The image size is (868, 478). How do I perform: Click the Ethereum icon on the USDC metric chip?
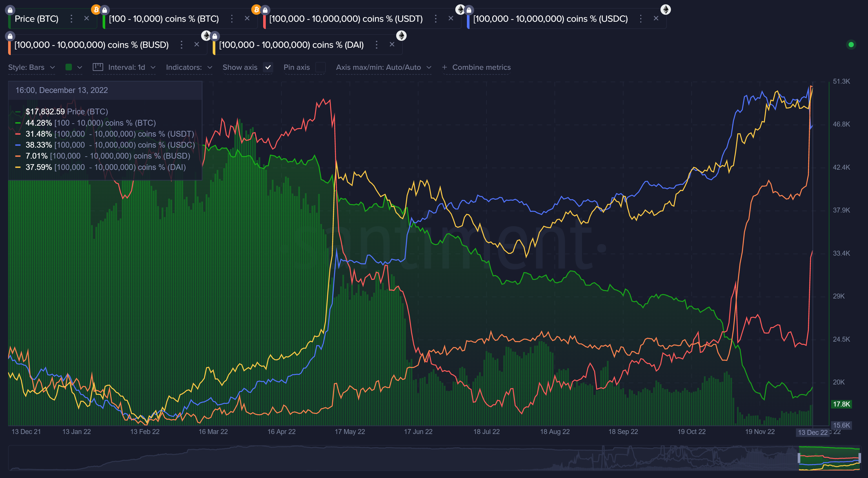point(460,10)
